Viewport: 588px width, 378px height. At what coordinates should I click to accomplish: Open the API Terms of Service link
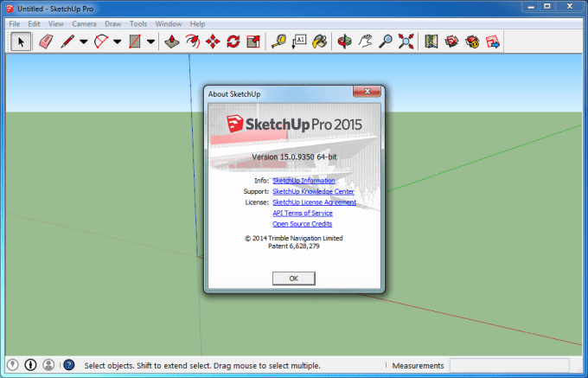303,213
